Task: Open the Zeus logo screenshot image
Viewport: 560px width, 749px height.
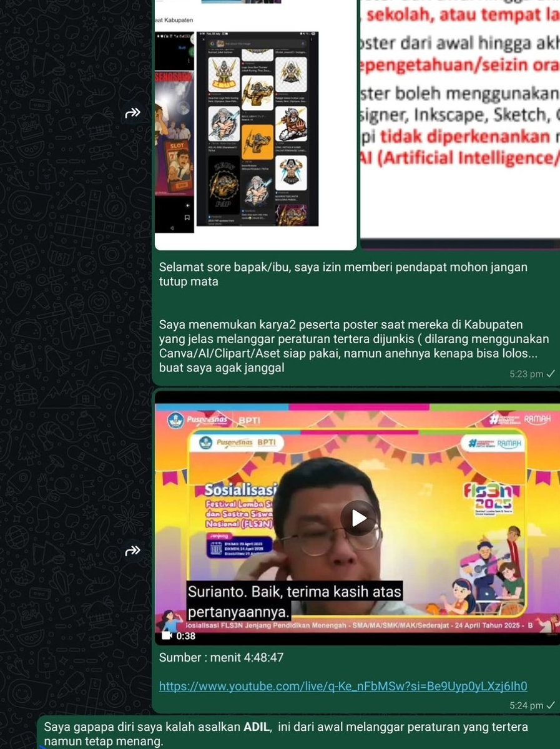Action: [256, 125]
